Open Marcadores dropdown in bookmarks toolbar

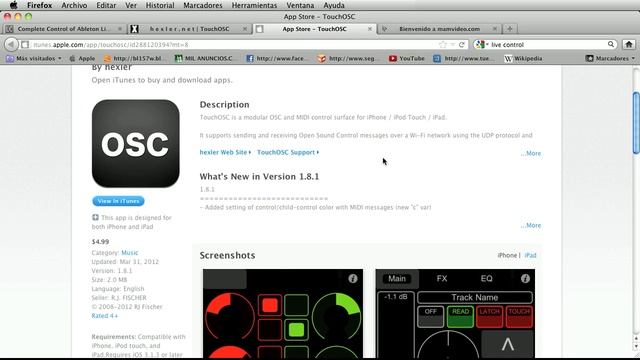pyautogui.click(x=611, y=58)
